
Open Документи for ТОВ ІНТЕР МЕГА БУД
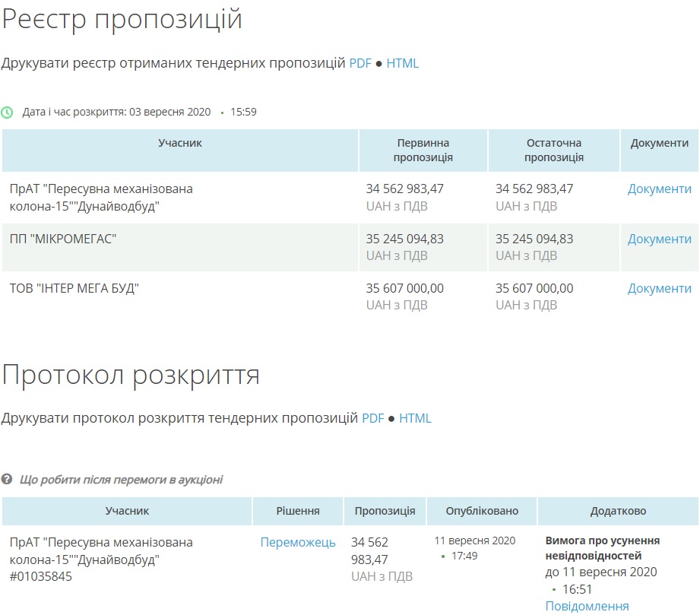click(660, 289)
